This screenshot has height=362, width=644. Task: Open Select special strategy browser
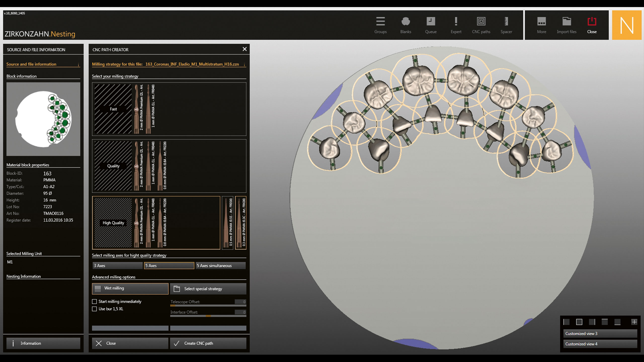point(208,289)
